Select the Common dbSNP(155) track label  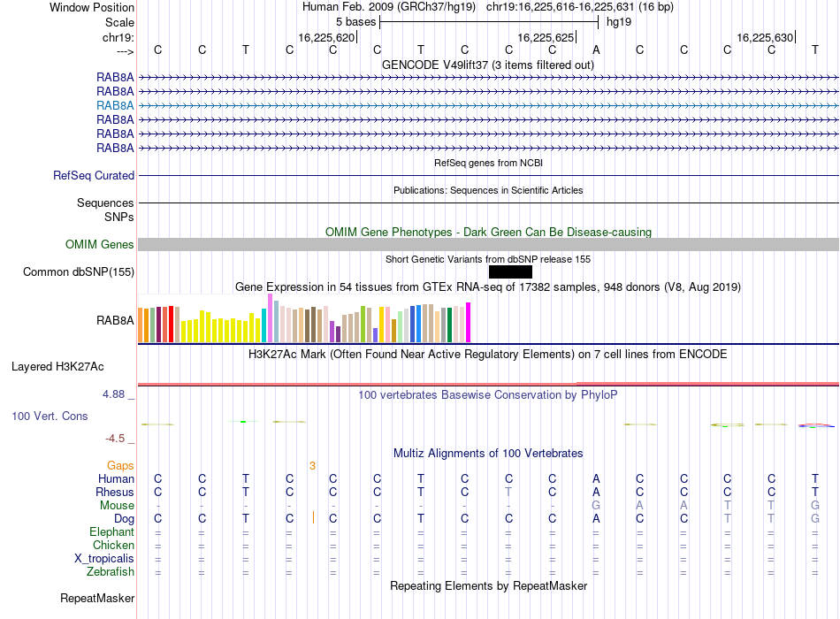pos(79,271)
